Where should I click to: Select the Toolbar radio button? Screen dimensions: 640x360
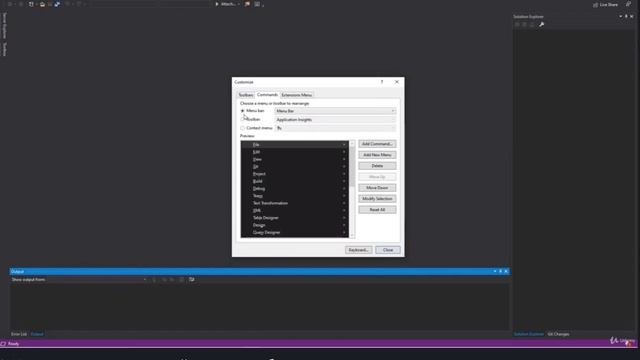coord(242,119)
